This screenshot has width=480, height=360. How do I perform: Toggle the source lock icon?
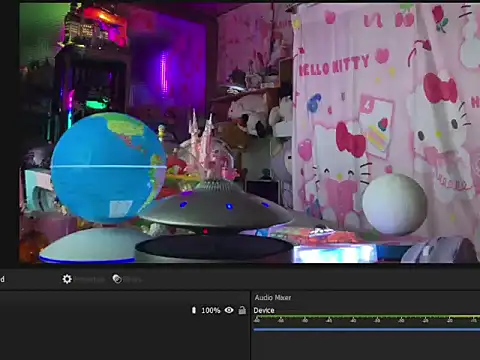[242, 310]
